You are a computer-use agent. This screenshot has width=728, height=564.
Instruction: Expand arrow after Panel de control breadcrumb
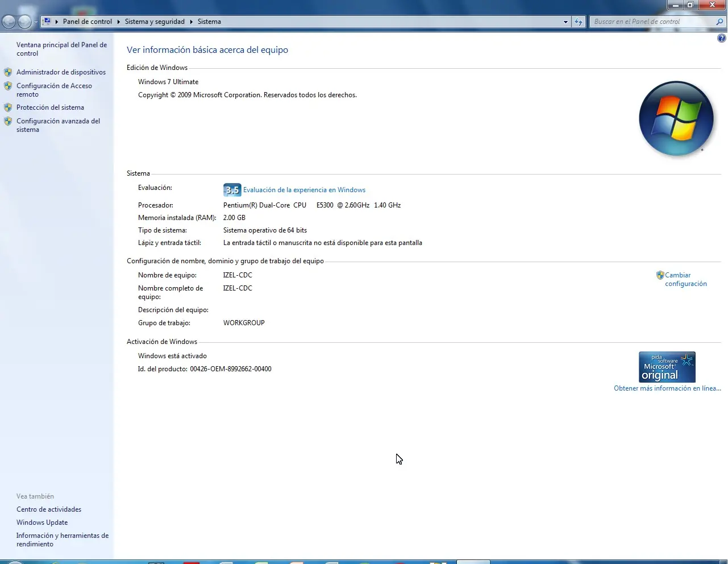coord(119,22)
